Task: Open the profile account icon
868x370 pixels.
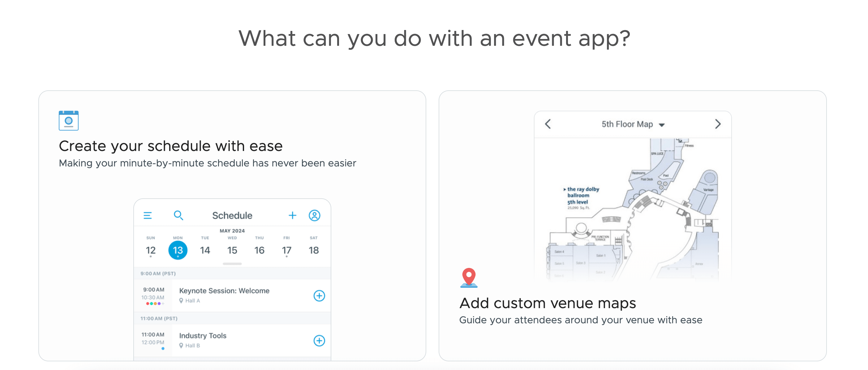Action: click(314, 215)
